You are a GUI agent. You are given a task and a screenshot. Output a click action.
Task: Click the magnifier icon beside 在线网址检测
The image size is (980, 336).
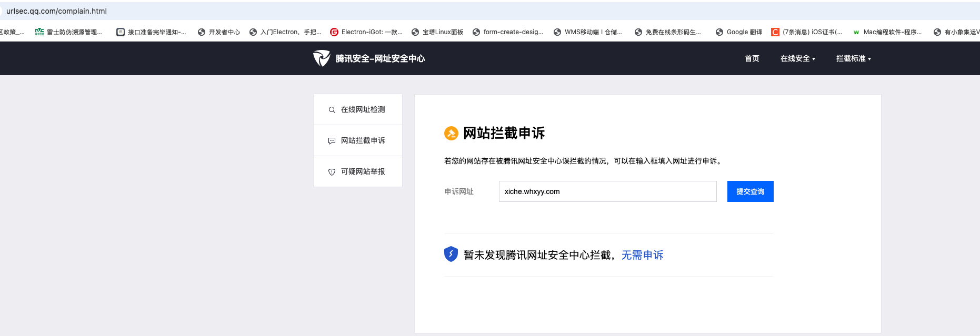332,110
